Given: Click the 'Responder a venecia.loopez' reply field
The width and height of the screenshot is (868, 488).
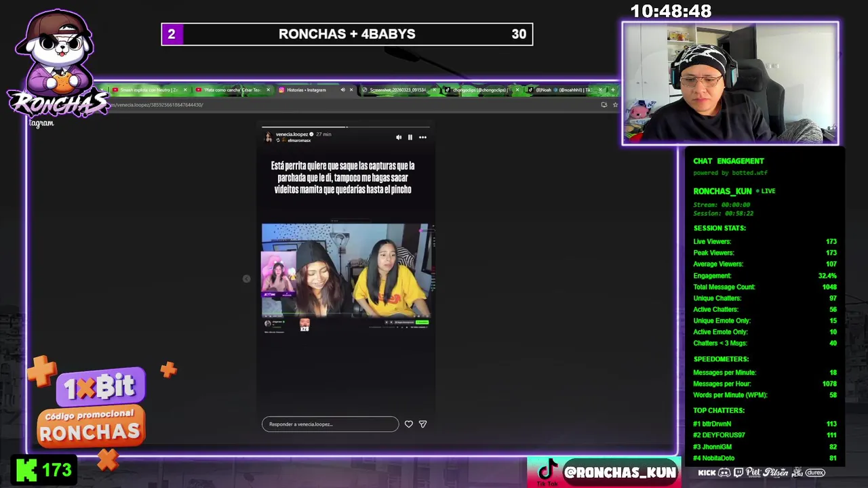Looking at the screenshot, I should [x=330, y=424].
